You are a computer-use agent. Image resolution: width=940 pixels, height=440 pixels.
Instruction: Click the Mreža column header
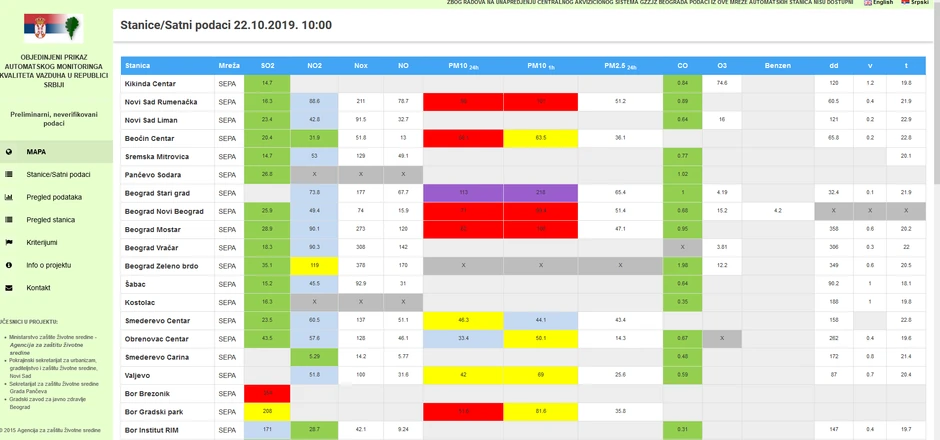coord(229,65)
